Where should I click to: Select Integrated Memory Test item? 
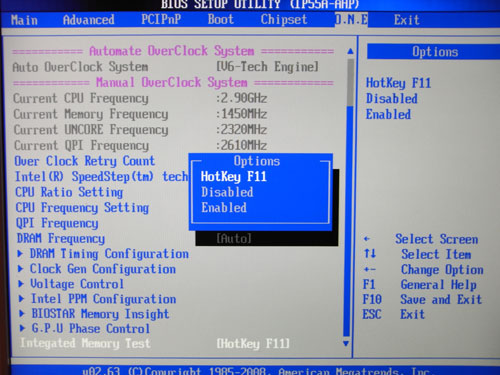(x=85, y=343)
